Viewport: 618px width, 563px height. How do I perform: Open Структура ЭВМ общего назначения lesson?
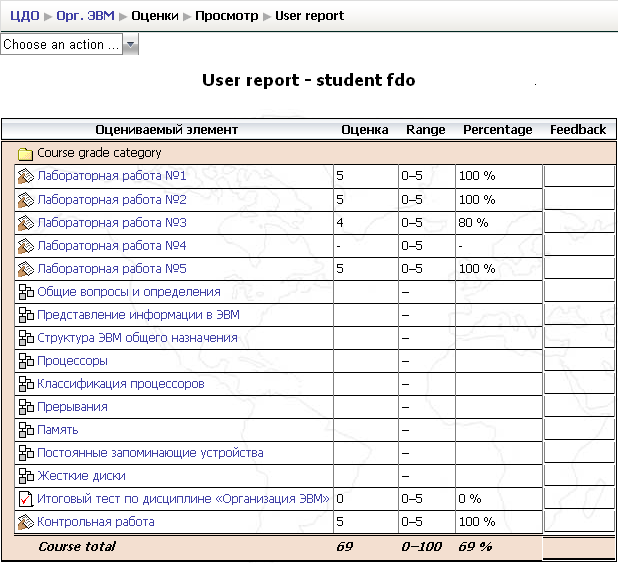(x=137, y=338)
